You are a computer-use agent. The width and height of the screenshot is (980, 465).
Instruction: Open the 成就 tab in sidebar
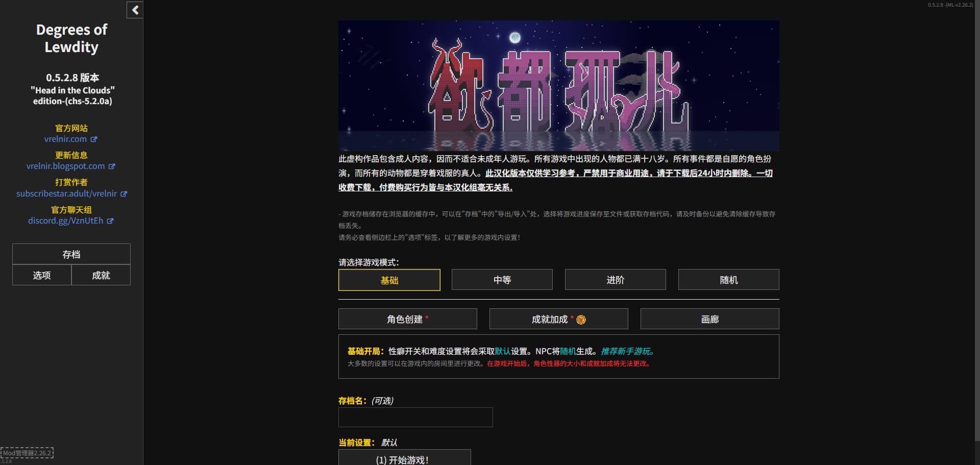pos(101,275)
